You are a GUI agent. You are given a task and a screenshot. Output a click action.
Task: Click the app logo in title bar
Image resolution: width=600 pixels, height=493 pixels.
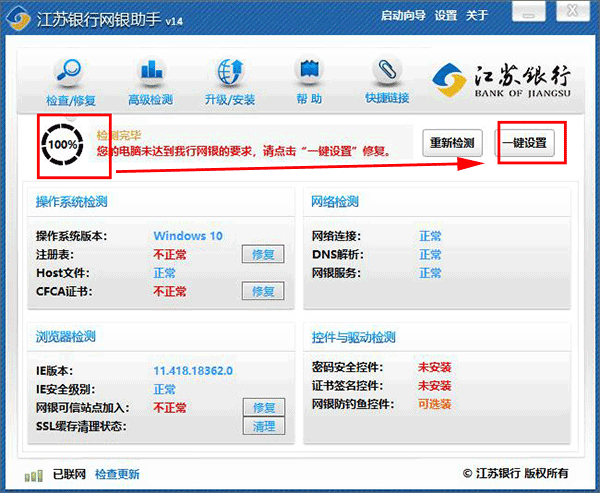[18, 19]
